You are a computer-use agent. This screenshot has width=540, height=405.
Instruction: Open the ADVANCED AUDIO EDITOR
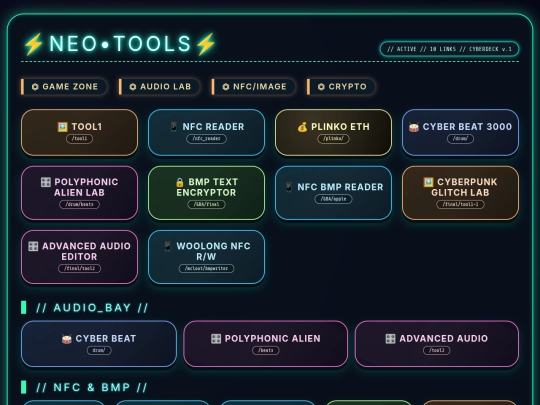80,257
